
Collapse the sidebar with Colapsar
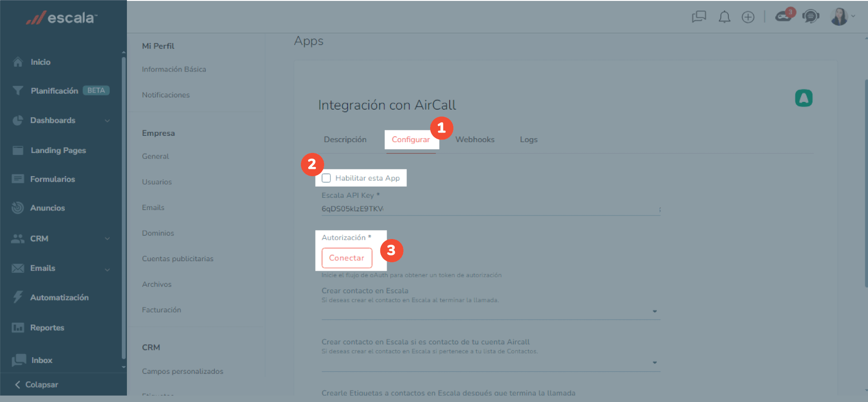pyautogui.click(x=37, y=384)
